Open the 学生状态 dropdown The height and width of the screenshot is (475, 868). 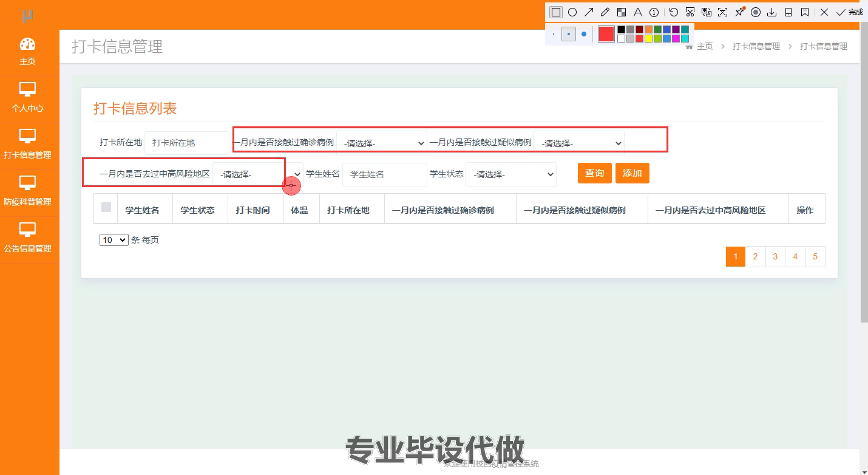point(511,174)
